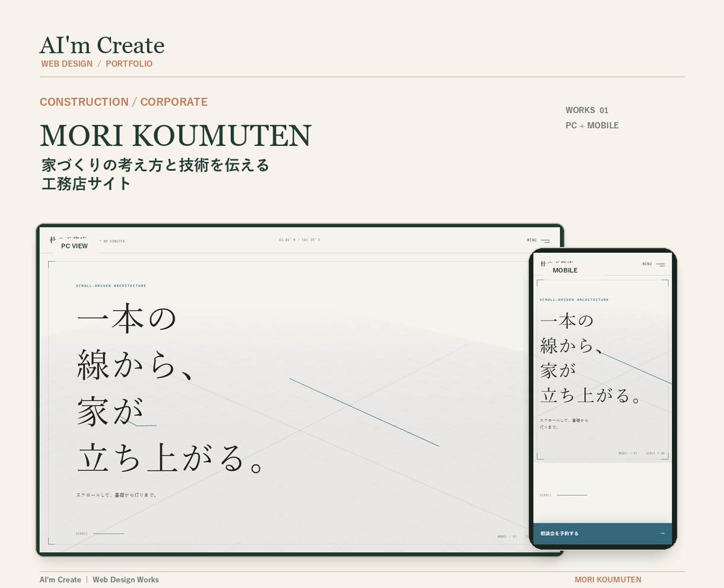The image size is (724, 588).
Task: Click the AI'm Create title at top
Action: point(102,45)
